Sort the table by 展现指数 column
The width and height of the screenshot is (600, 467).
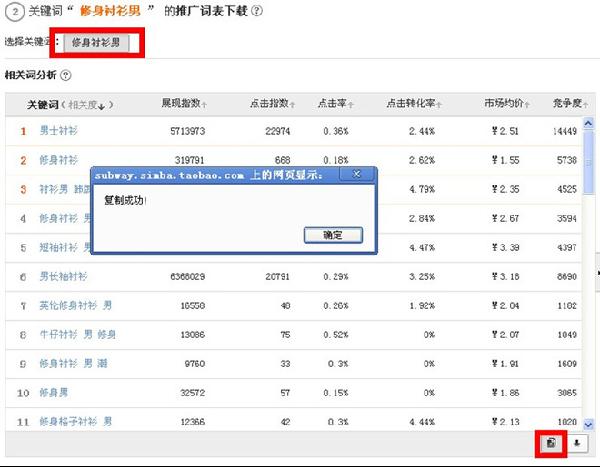click(x=184, y=103)
